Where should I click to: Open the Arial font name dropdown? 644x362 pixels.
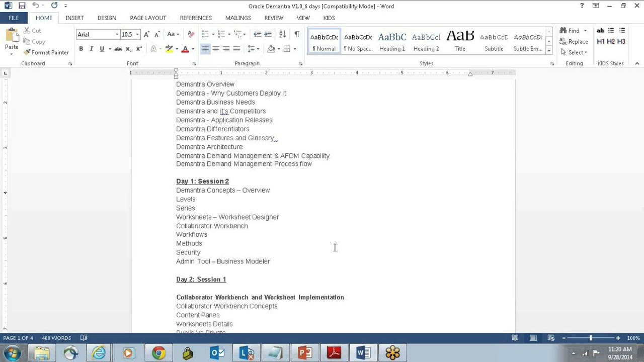pyautogui.click(x=117, y=34)
